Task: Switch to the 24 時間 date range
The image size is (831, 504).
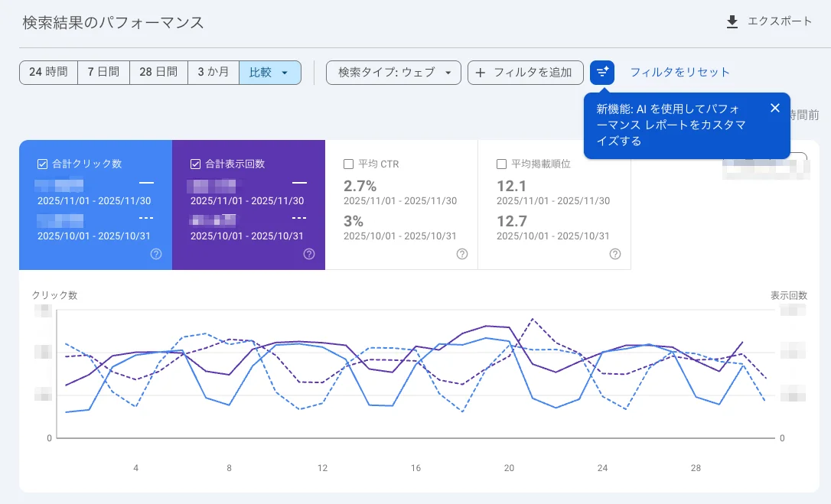Action: (48, 73)
